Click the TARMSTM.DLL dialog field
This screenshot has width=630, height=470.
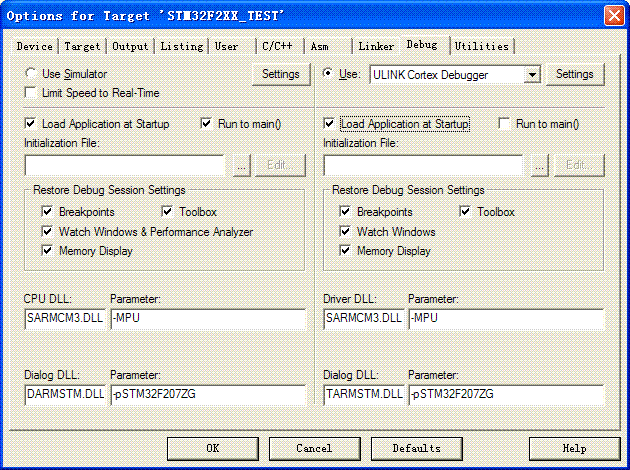coord(364,394)
